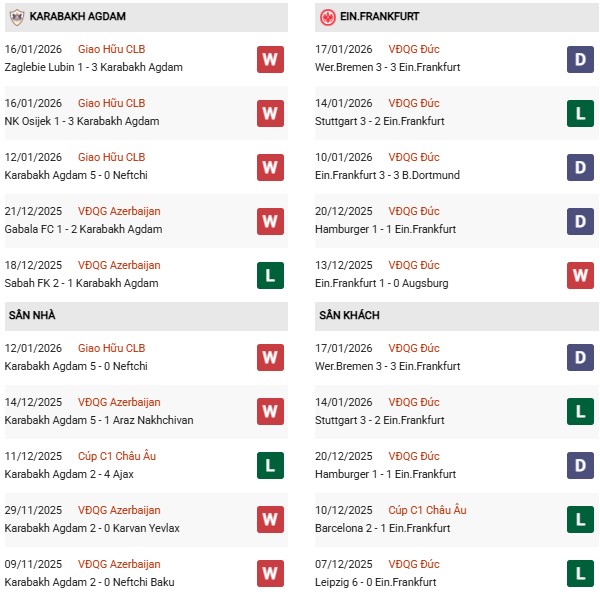Click the L badge beside Barcelona match
This screenshot has height=595, width=600.
[x=579, y=520]
